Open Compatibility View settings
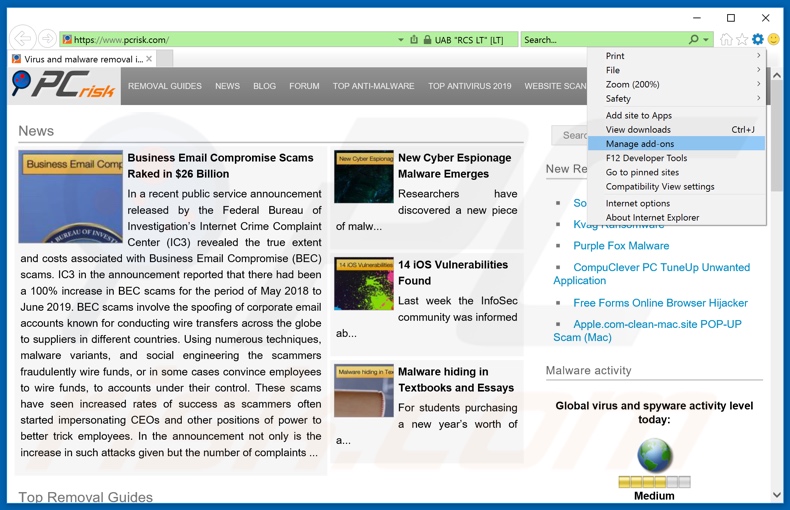This screenshot has width=790, height=510. tap(677, 186)
